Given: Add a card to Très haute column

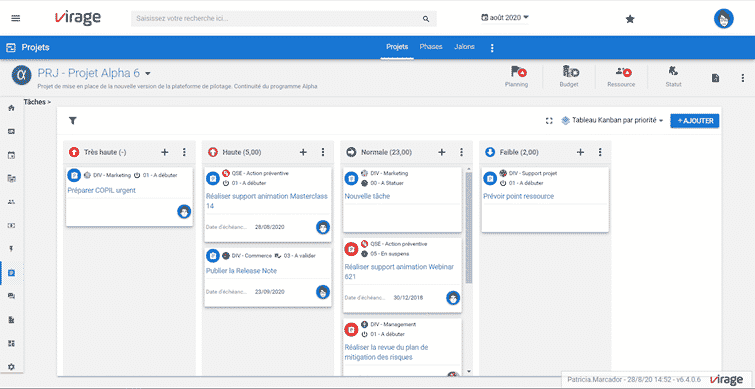Looking at the screenshot, I should click(164, 152).
